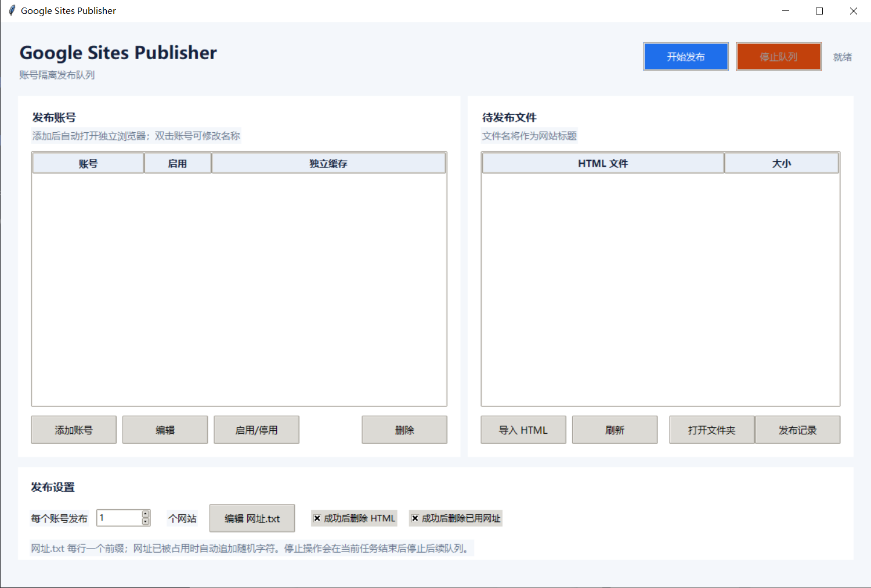Click the 文件名将作为网站标题 hint text
Screen dimensions: 871x588
point(529,136)
